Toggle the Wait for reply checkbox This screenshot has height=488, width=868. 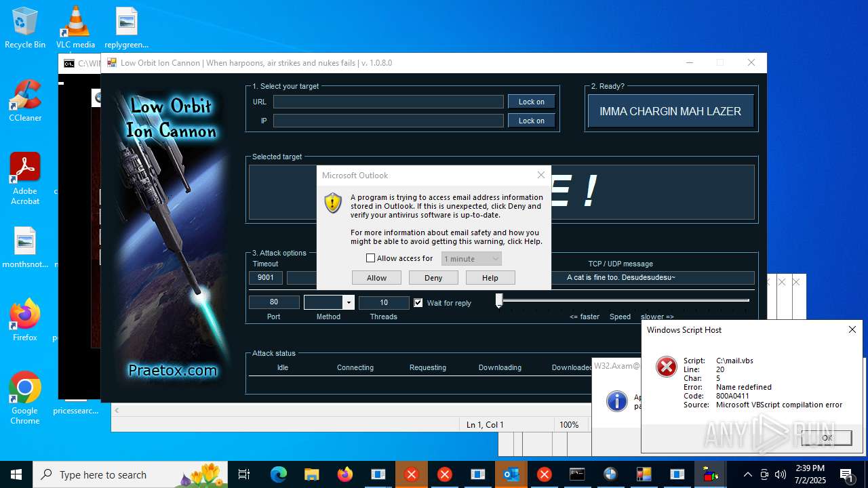[418, 303]
